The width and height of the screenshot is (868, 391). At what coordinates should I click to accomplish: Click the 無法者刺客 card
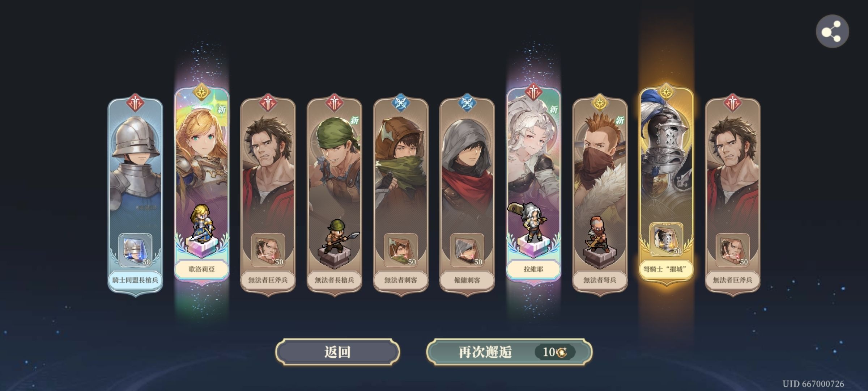pyautogui.click(x=401, y=195)
